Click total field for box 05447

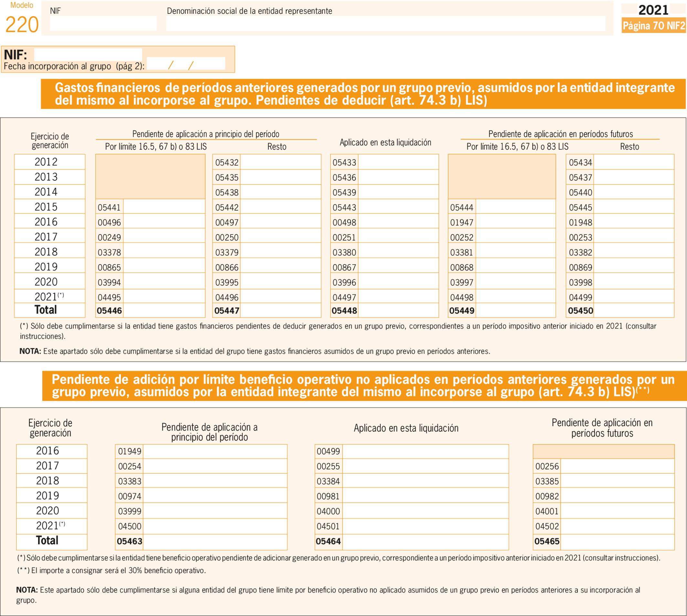[280, 310]
